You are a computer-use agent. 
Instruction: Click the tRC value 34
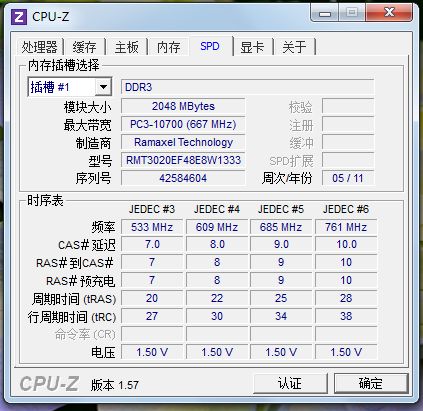281,316
